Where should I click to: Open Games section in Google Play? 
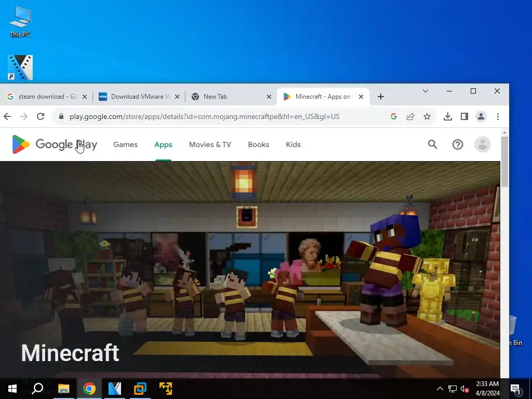pyautogui.click(x=126, y=144)
